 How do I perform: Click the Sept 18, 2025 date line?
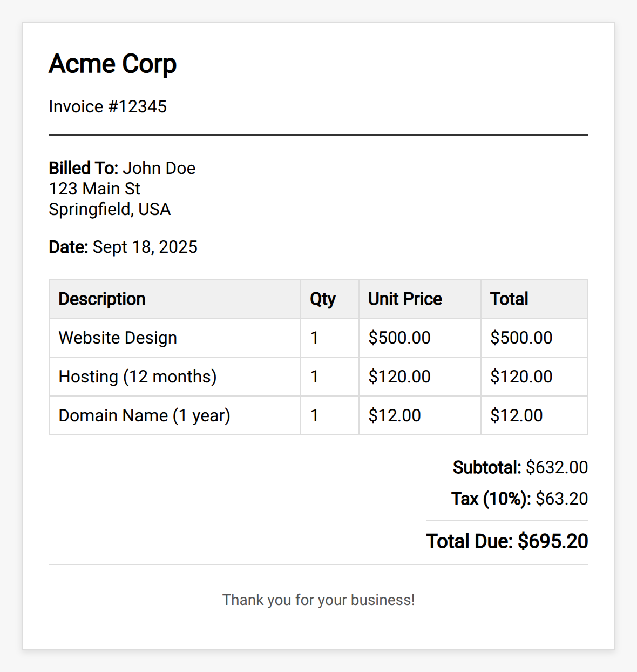tap(123, 247)
